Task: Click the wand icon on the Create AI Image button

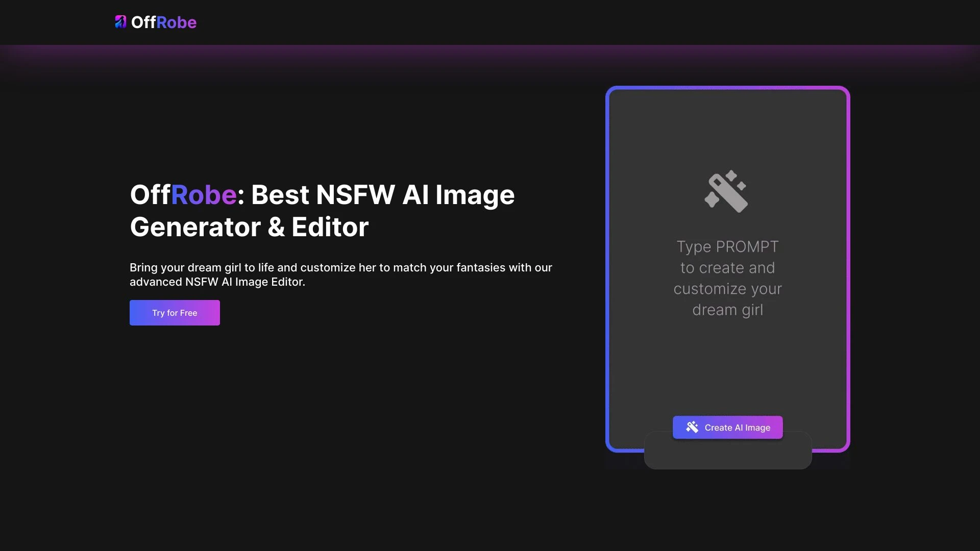Action: click(x=692, y=427)
